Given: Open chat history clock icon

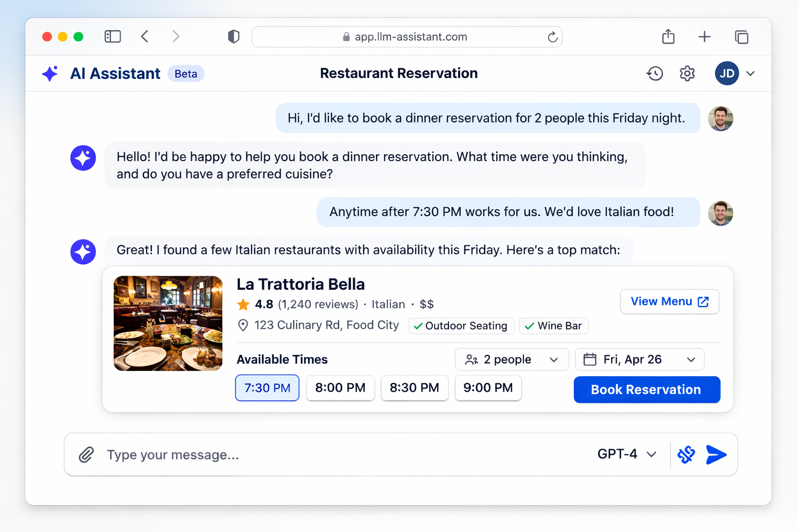Looking at the screenshot, I should 655,74.
